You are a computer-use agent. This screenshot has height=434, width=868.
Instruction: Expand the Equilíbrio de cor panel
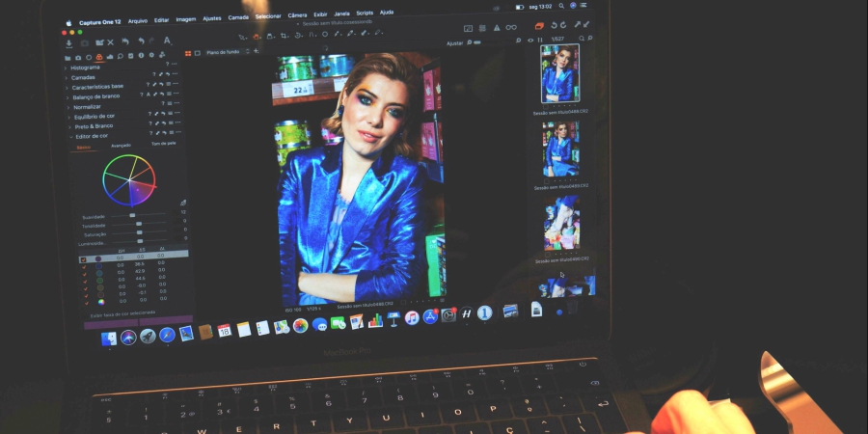tap(69, 118)
